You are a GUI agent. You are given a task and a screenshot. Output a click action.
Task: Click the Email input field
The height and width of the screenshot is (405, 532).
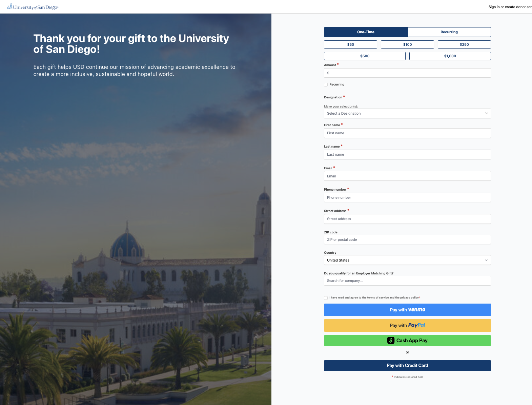tap(407, 176)
